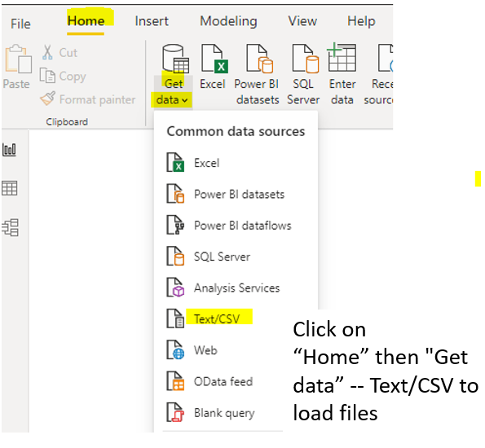Screen dimensions: 485x448
Task: Select the Format painter brush icon
Action: 48,99
